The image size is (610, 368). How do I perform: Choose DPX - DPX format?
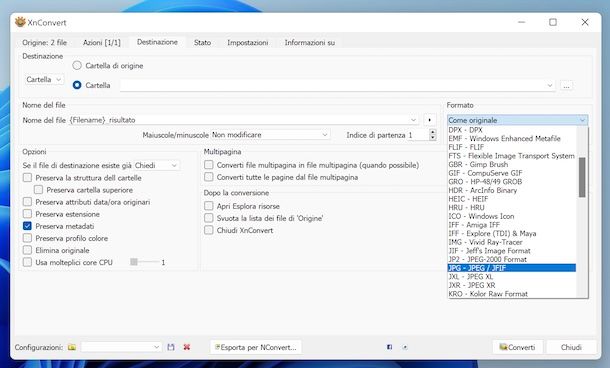(512, 130)
